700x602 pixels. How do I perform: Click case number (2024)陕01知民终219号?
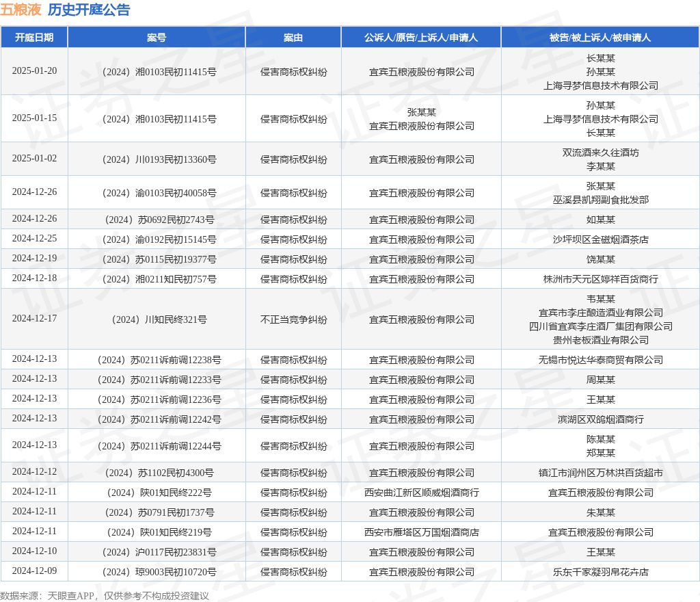pyautogui.click(x=159, y=532)
